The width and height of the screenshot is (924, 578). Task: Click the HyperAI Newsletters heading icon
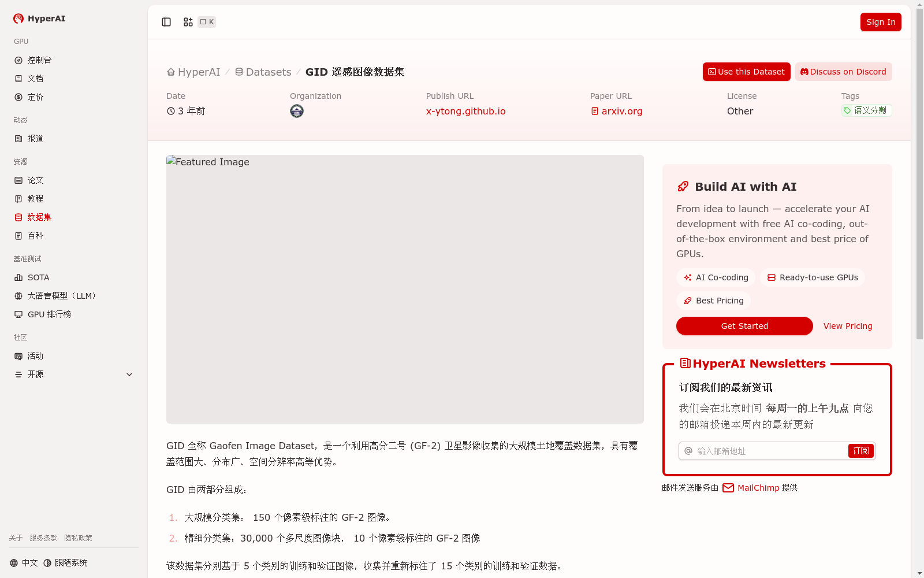685,363
